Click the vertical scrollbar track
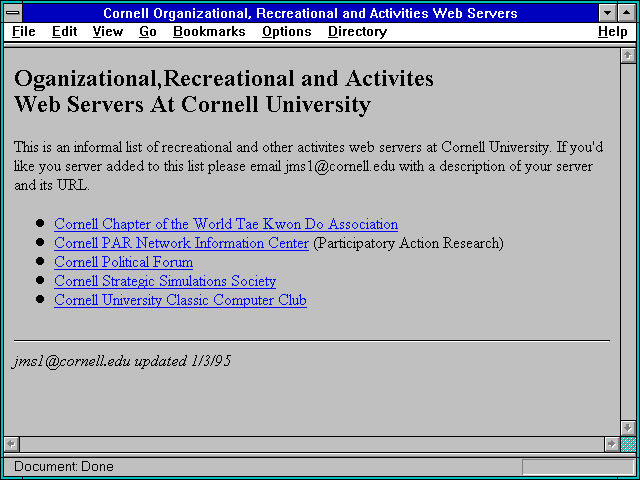This screenshot has width=640, height=480. (x=628, y=242)
